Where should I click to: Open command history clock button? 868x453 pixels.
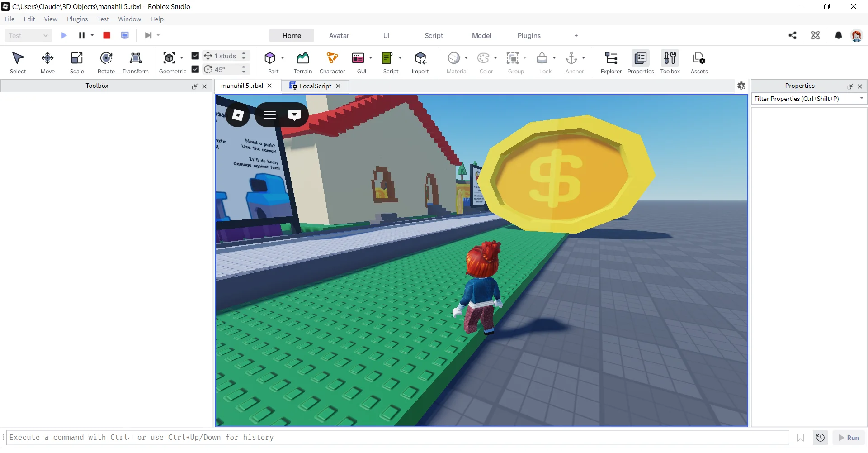tap(821, 438)
